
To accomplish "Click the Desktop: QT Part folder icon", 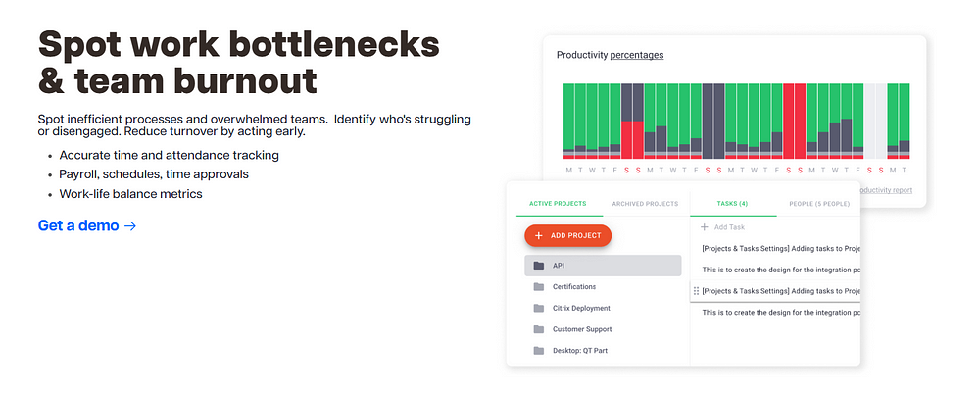I will 539,351.
